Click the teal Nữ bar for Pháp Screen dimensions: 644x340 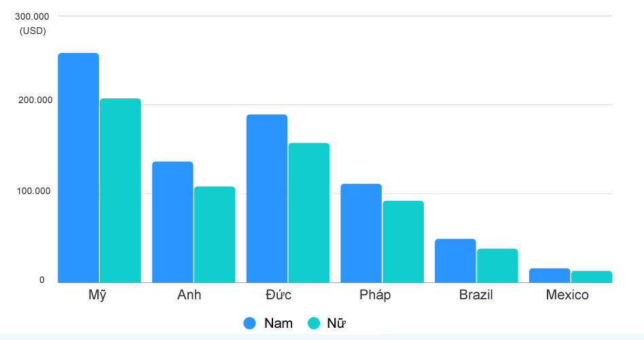pos(403,242)
